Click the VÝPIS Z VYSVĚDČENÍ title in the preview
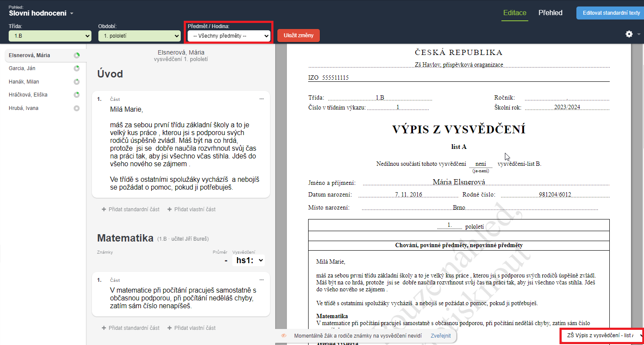The width and height of the screenshot is (644, 345). coord(459,129)
